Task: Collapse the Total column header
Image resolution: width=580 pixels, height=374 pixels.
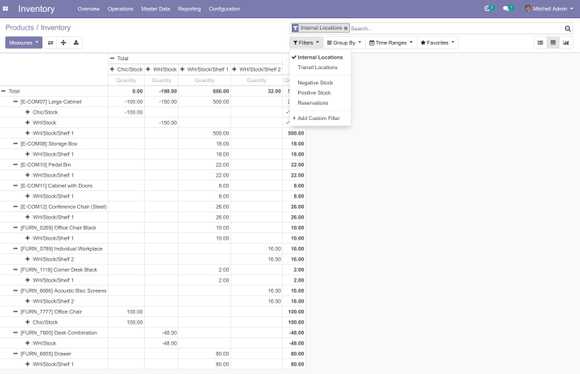Action: [x=119, y=58]
